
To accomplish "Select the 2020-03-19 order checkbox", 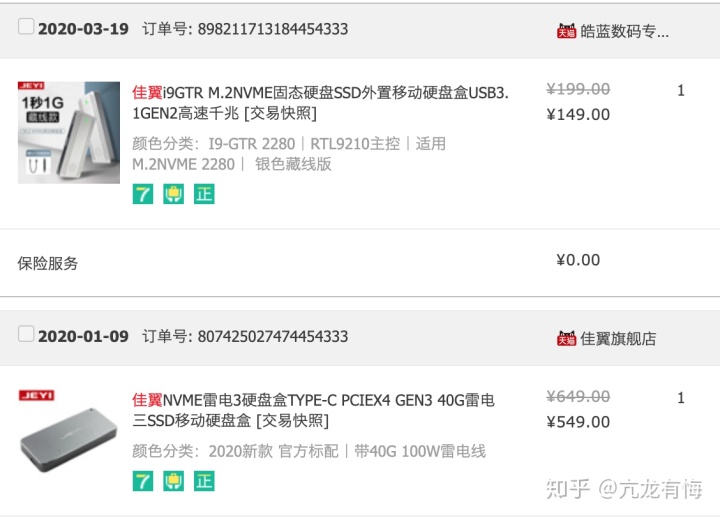I will (x=26, y=27).
